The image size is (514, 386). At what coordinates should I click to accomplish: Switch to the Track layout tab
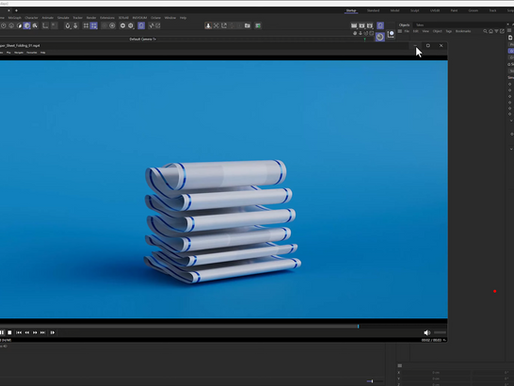tap(493, 11)
